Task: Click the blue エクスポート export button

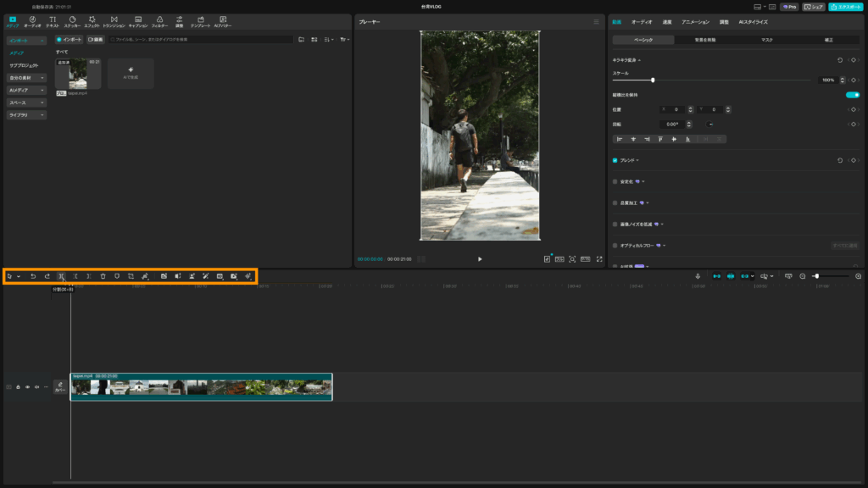Action: [x=845, y=7]
